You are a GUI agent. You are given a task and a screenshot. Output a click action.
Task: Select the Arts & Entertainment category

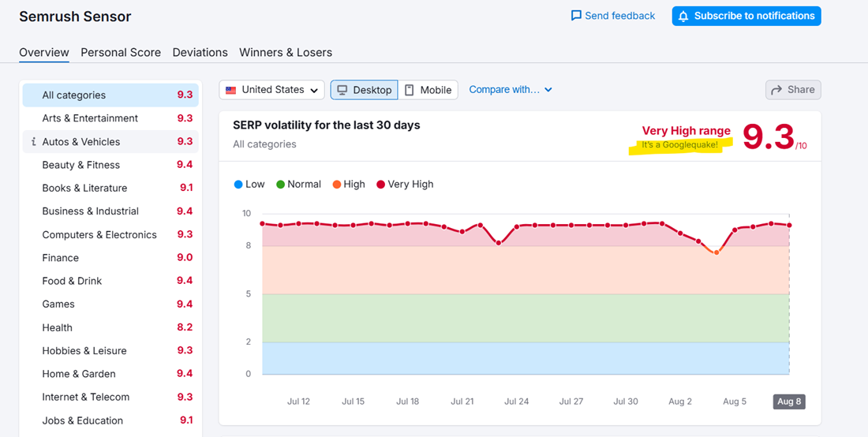[110, 118]
